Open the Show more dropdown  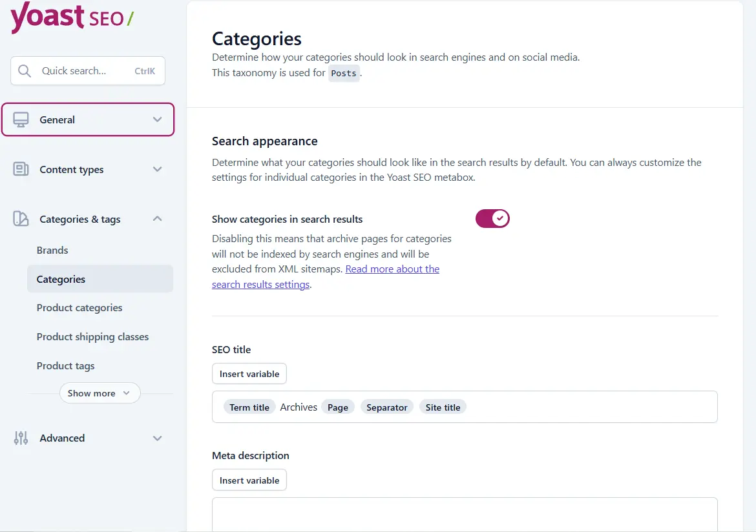point(100,393)
